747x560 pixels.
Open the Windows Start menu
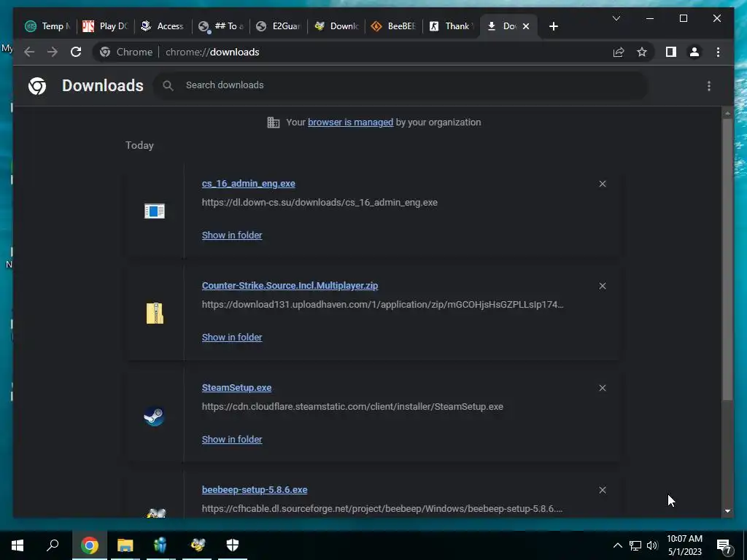[18, 545]
